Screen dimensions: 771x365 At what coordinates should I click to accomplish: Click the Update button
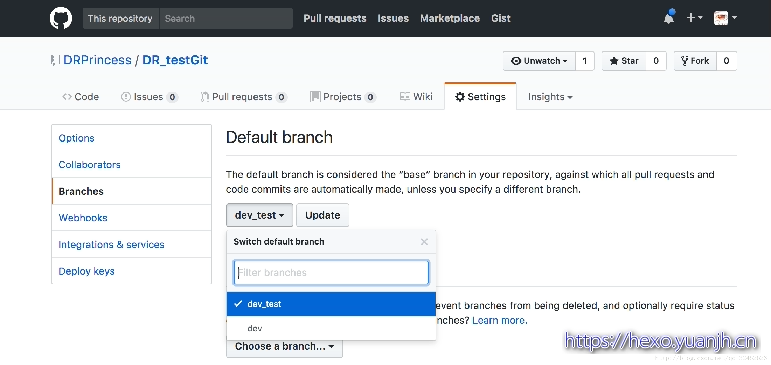323,215
